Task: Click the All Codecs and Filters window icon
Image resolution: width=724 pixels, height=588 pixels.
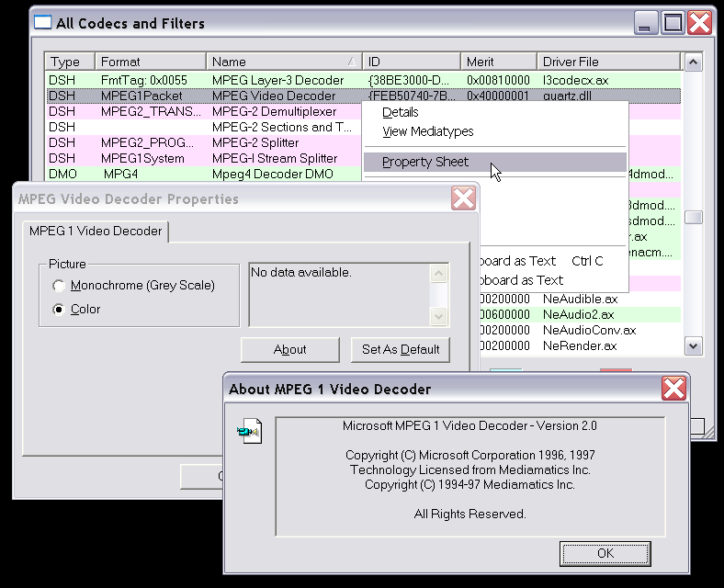Action: pos(42,22)
